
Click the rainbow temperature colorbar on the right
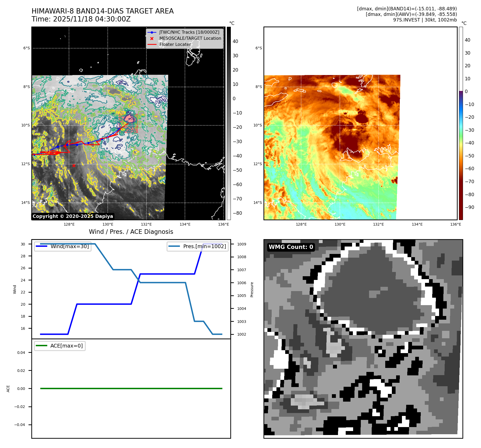(461, 123)
